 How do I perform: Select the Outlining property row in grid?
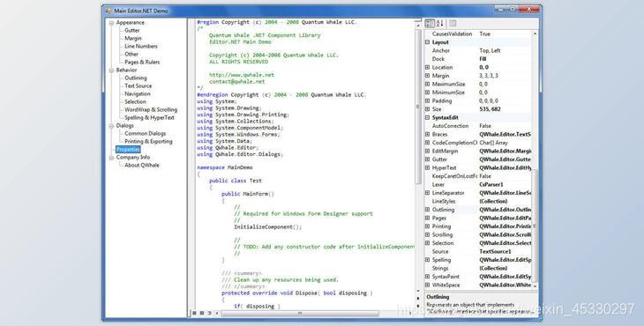[478, 210]
